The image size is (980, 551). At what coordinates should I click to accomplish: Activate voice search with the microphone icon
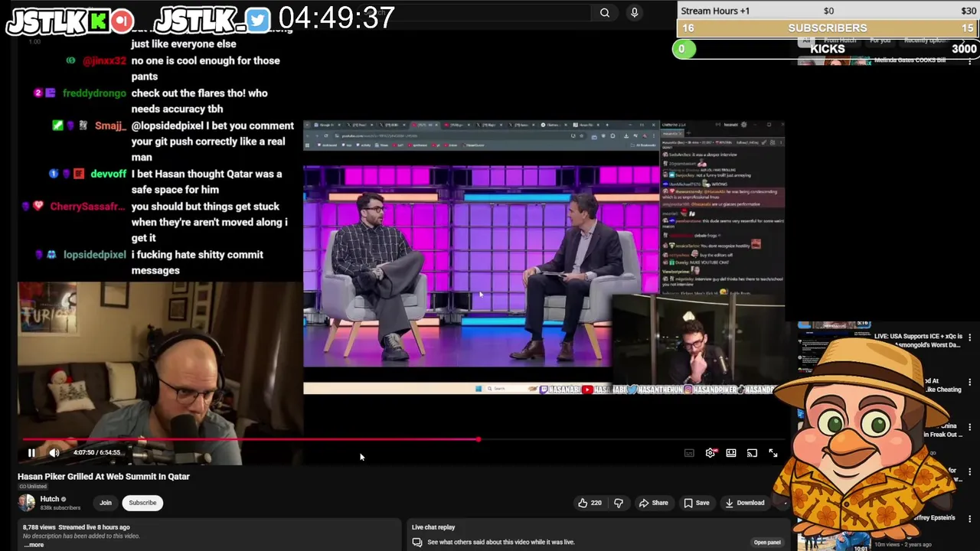point(634,12)
